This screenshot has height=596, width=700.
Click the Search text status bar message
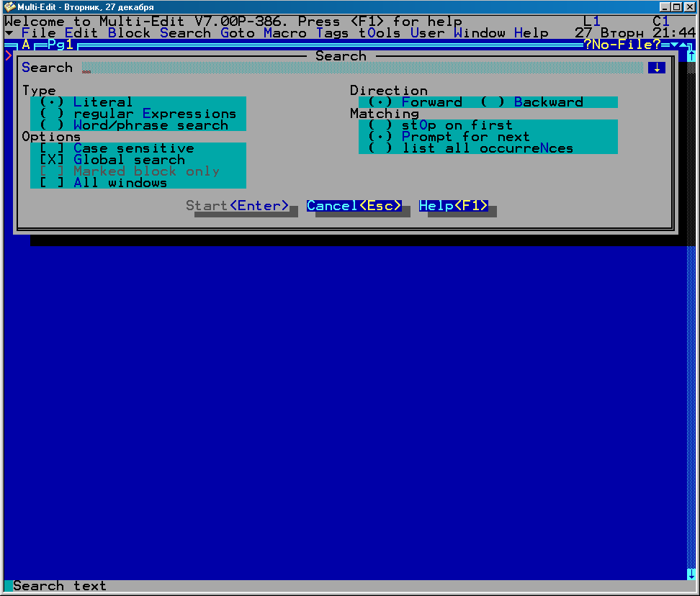(x=60, y=586)
